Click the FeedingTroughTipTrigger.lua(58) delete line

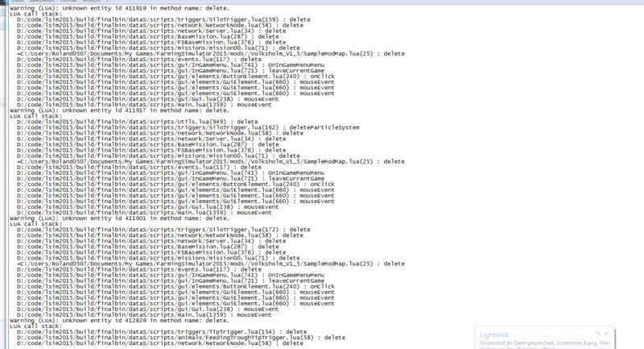[181, 338]
